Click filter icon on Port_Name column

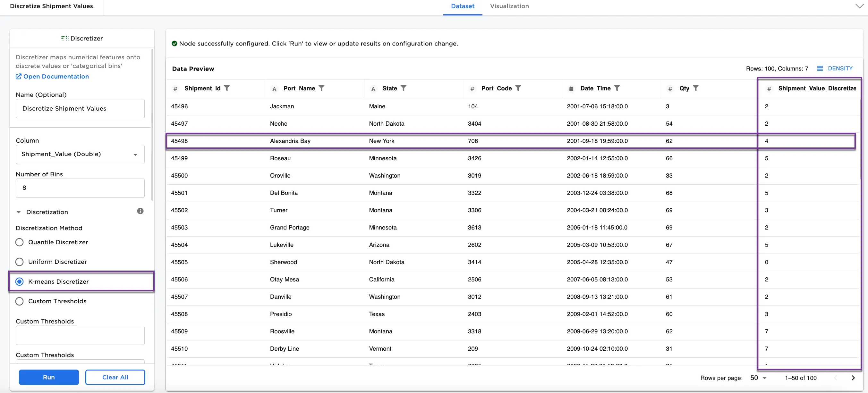tap(321, 88)
